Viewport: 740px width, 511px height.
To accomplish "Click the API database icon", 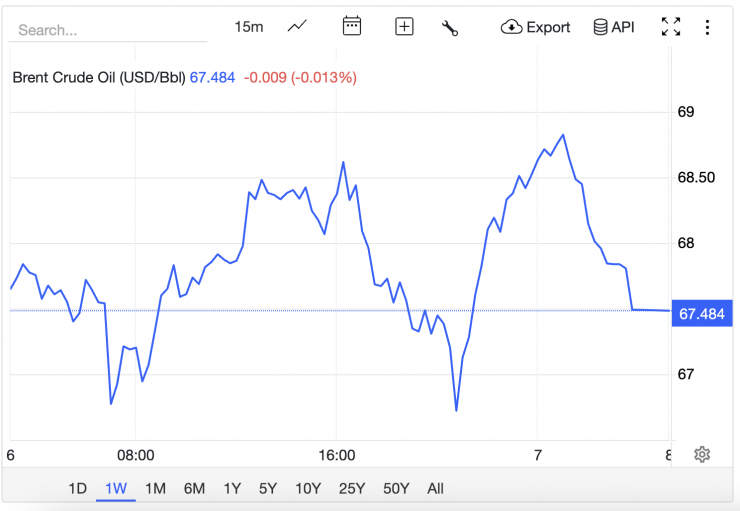I will point(614,27).
